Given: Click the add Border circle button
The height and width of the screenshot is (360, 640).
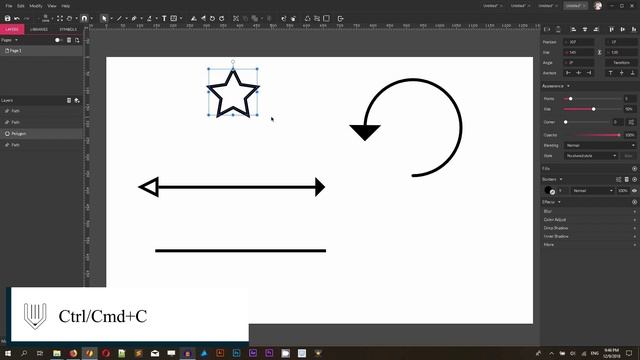Looking at the screenshot, I should pos(634,180).
